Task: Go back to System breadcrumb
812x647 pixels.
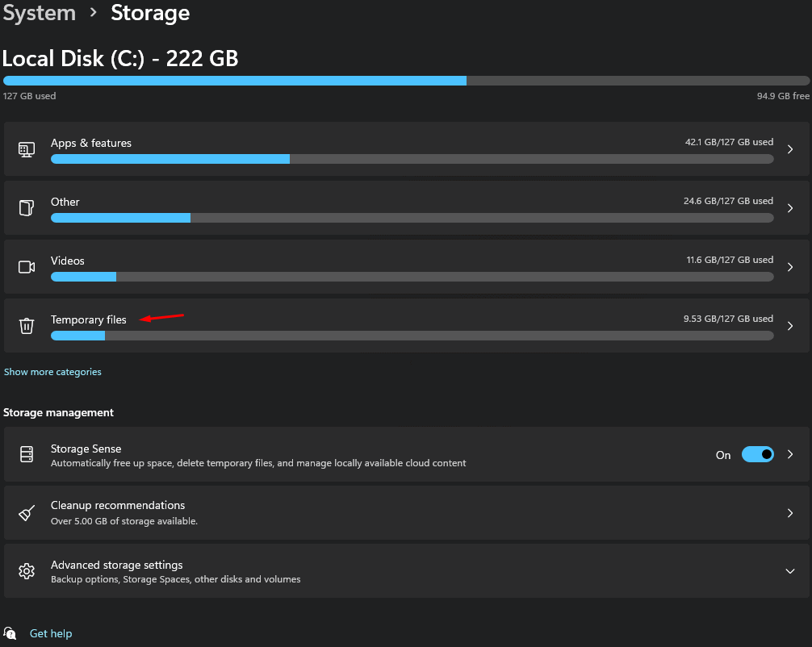Action: [x=39, y=13]
